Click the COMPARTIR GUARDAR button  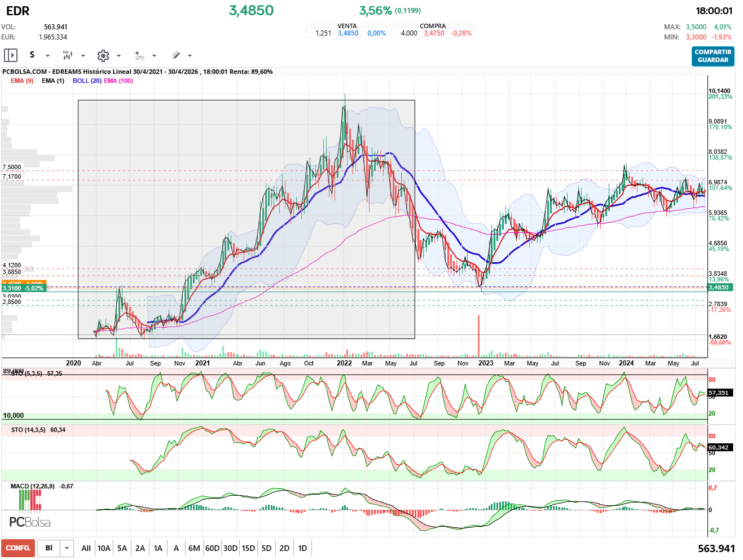(x=713, y=56)
